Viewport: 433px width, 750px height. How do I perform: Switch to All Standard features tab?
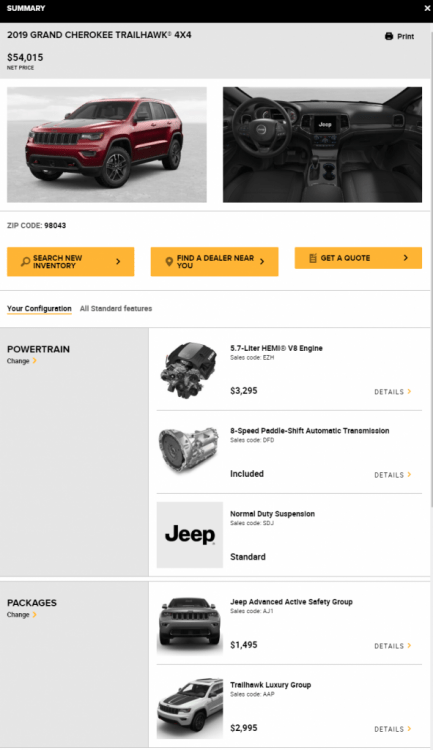click(x=116, y=309)
